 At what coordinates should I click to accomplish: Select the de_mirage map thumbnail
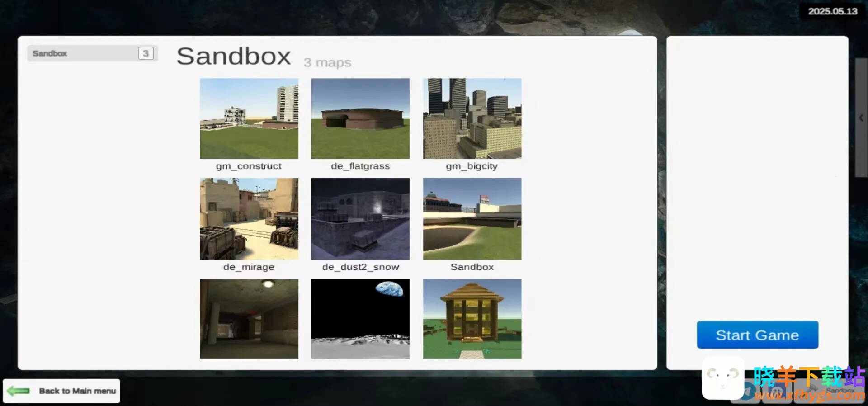[x=249, y=219]
